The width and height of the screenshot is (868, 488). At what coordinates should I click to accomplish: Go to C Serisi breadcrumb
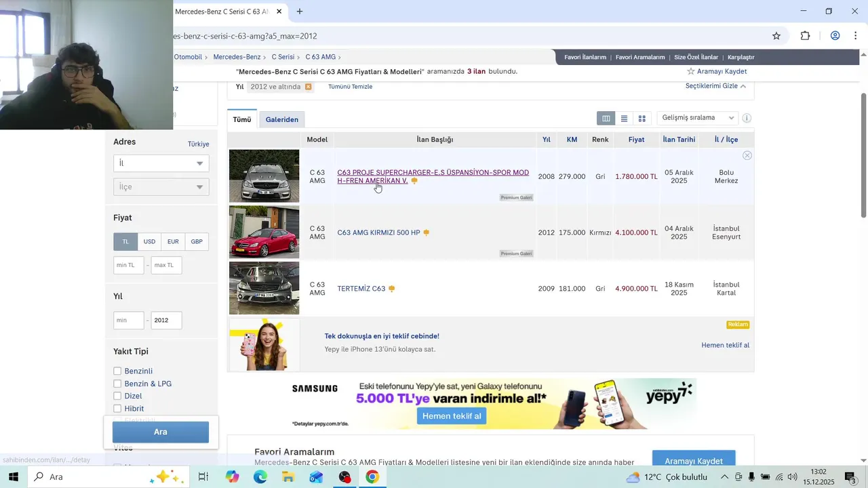[283, 57]
